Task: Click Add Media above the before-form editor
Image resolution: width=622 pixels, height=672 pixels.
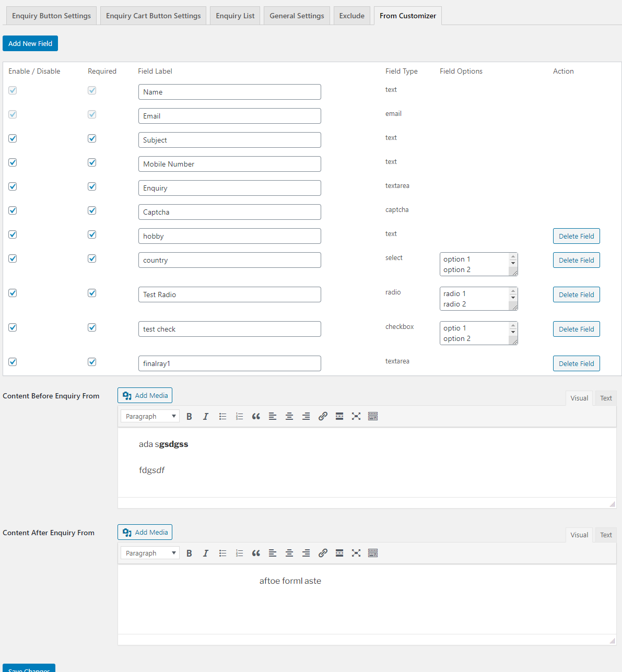Action: [145, 395]
